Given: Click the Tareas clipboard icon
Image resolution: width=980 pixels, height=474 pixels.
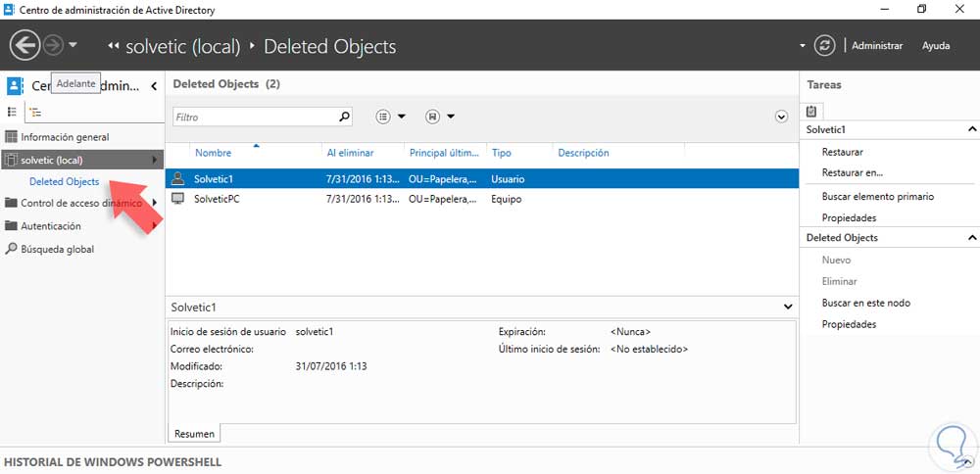Looking at the screenshot, I should [811, 111].
